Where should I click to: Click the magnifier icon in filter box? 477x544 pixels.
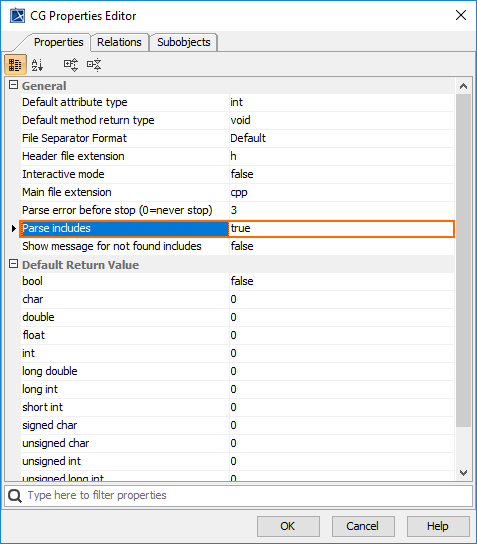point(15,495)
